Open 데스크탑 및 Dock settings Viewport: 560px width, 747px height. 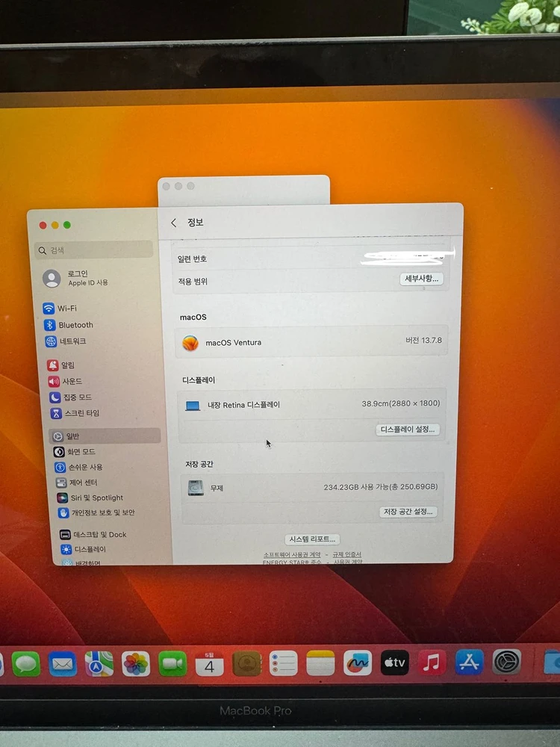pyautogui.click(x=93, y=535)
